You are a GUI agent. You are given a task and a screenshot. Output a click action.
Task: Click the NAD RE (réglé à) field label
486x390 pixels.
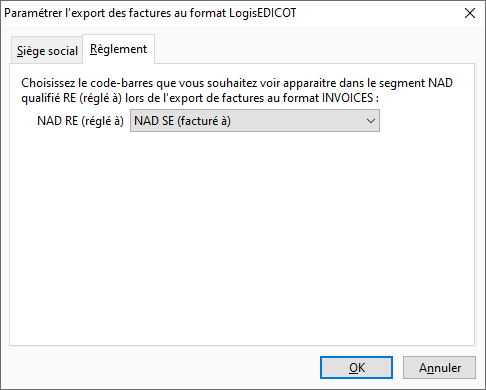pyautogui.click(x=80, y=121)
